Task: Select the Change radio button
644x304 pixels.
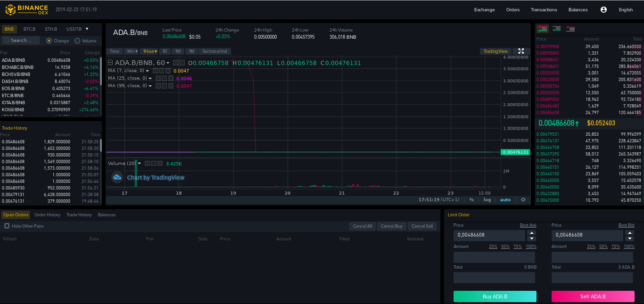Action: 49,41
